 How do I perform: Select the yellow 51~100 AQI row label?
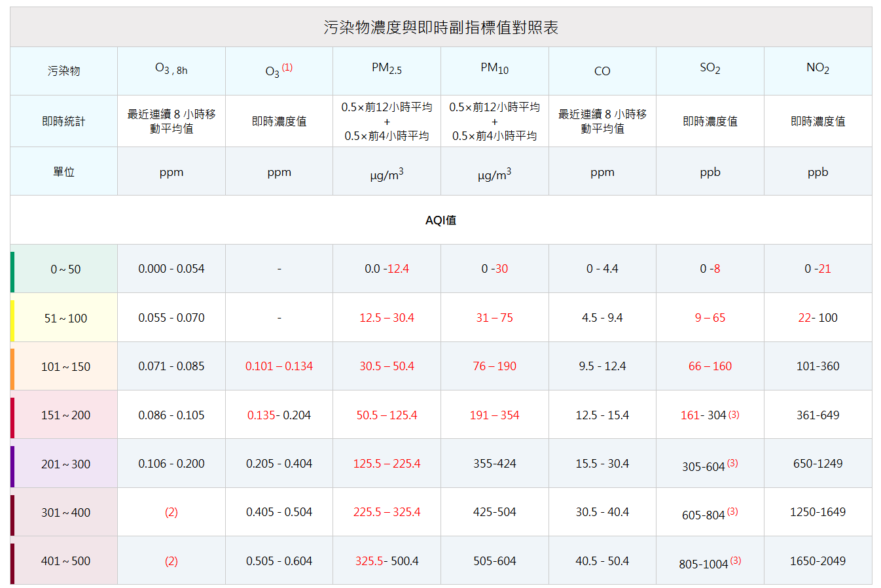[x=65, y=318]
